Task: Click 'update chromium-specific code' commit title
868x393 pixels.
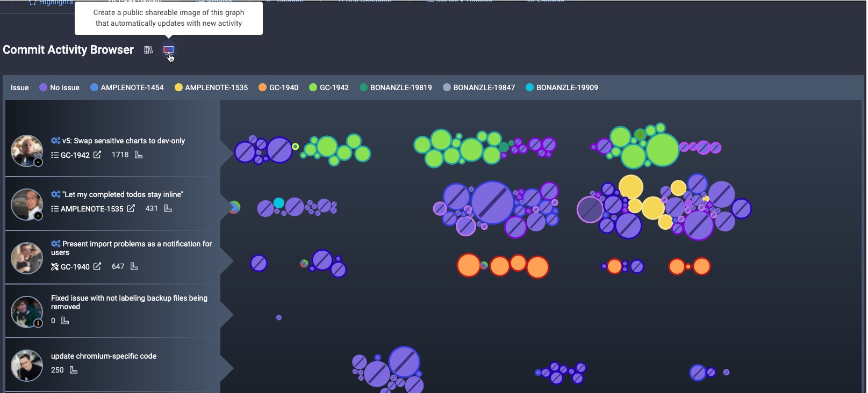Action: tap(104, 356)
